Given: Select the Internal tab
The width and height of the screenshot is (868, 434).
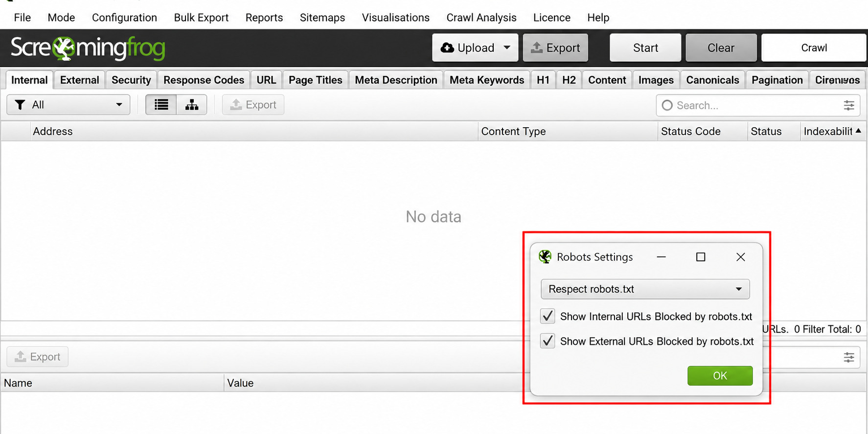Looking at the screenshot, I should [29, 80].
